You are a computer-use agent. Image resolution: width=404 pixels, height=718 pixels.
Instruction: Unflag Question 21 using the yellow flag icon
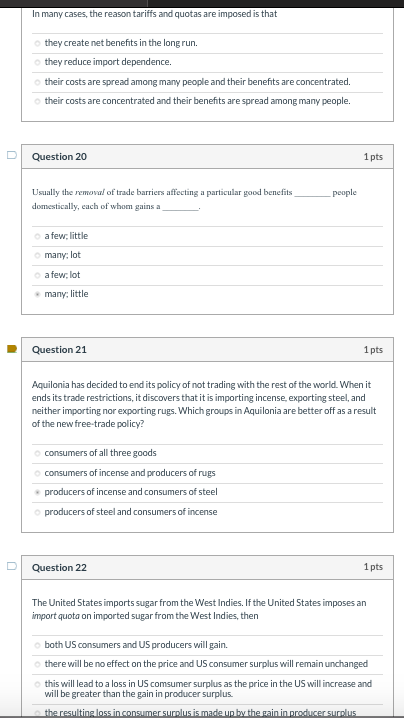(x=12, y=349)
